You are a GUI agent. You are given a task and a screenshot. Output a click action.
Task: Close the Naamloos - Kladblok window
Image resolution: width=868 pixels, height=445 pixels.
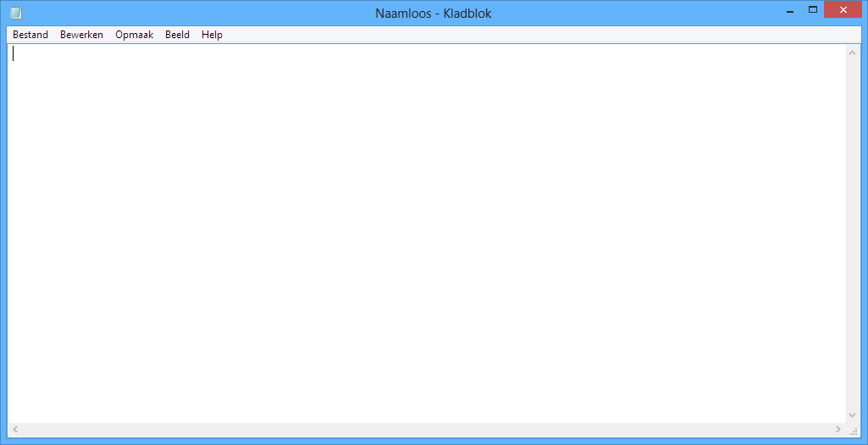click(x=843, y=10)
